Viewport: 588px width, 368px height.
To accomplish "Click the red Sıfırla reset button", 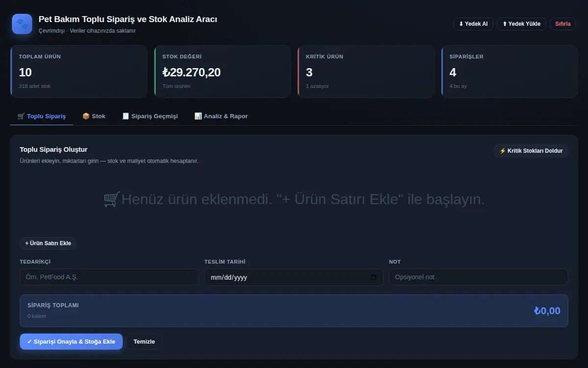I will click(x=563, y=24).
